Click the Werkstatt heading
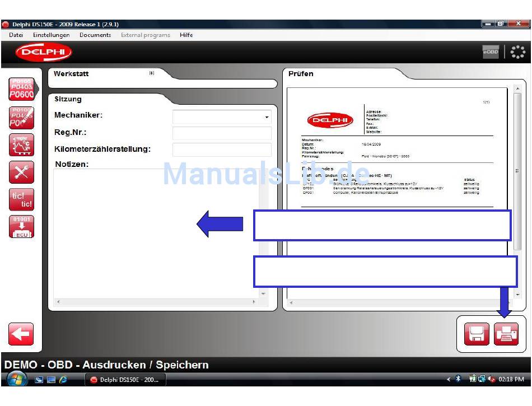Image resolution: width=532 pixels, height=406 pixels. pos(71,73)
